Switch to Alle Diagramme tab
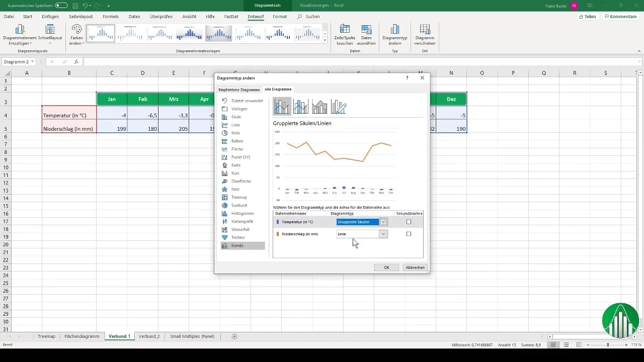Image resolution: width=644 pixels, height=362 pixels. [x=278, y=89]
